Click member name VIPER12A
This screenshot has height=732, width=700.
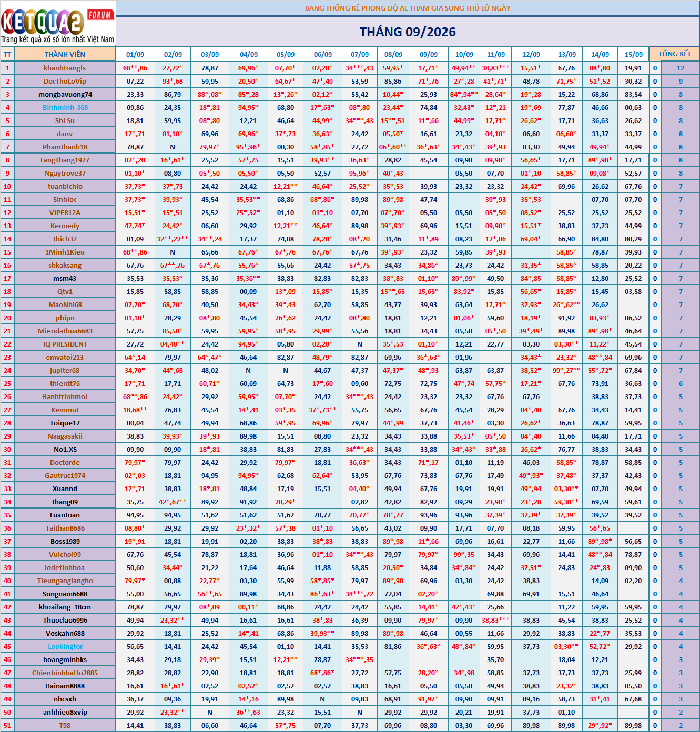coord(65,212)
